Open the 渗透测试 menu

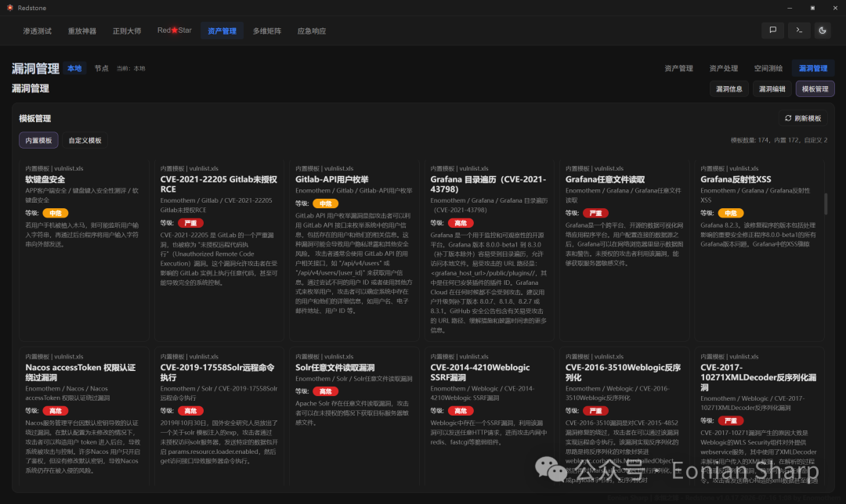[x=38, y=31]
